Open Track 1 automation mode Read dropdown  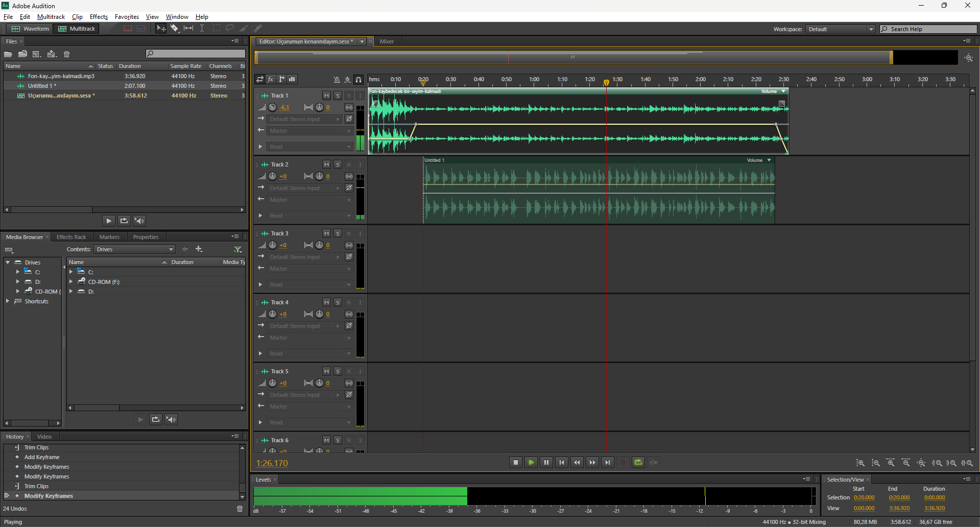click(x=310, y=147)
